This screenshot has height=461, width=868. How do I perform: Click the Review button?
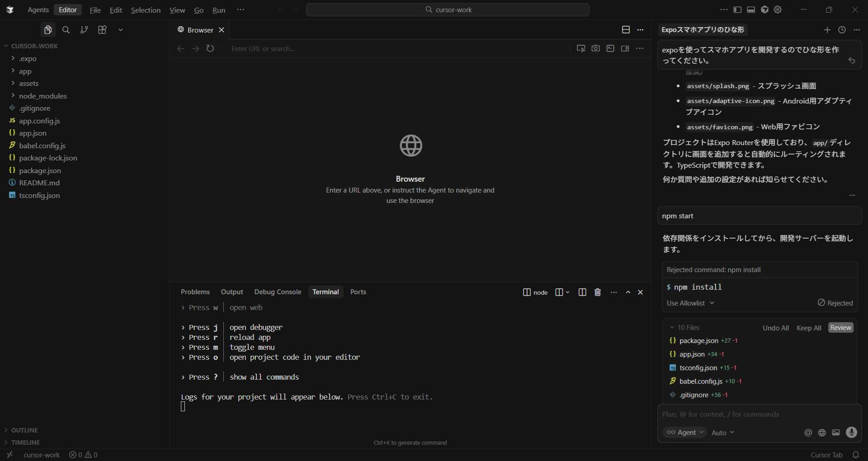point(840,328)
